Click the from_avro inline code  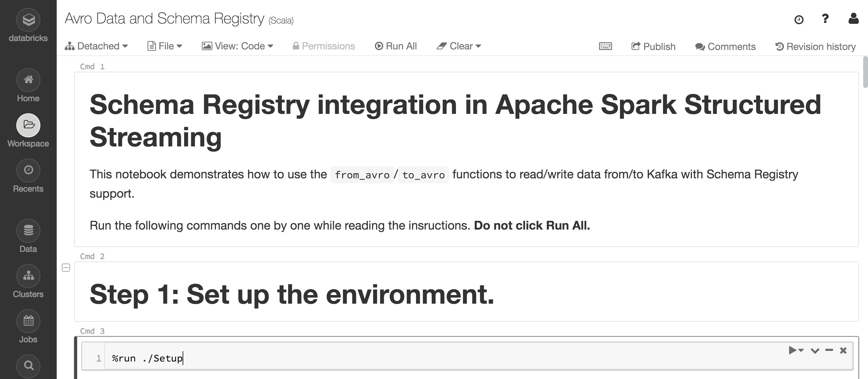[362, 175]
